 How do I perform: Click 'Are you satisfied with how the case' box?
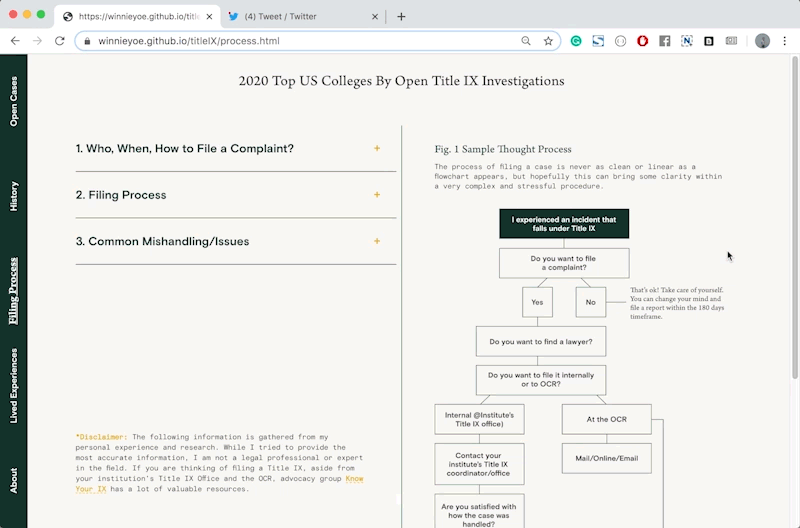click(479, 511)
